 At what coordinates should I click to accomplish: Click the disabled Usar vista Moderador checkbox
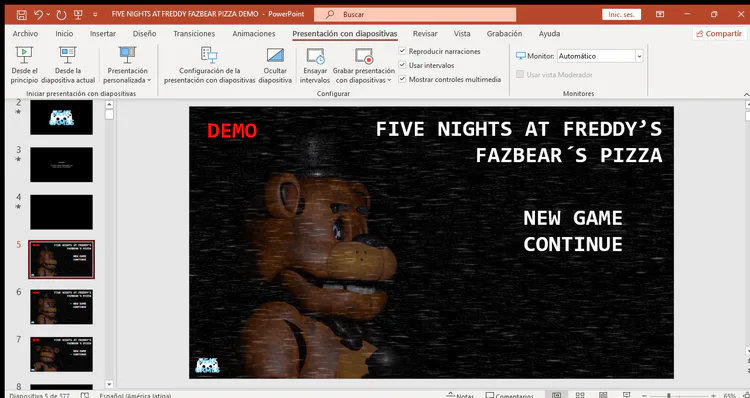pyautogui.click(x=520, y=75)
